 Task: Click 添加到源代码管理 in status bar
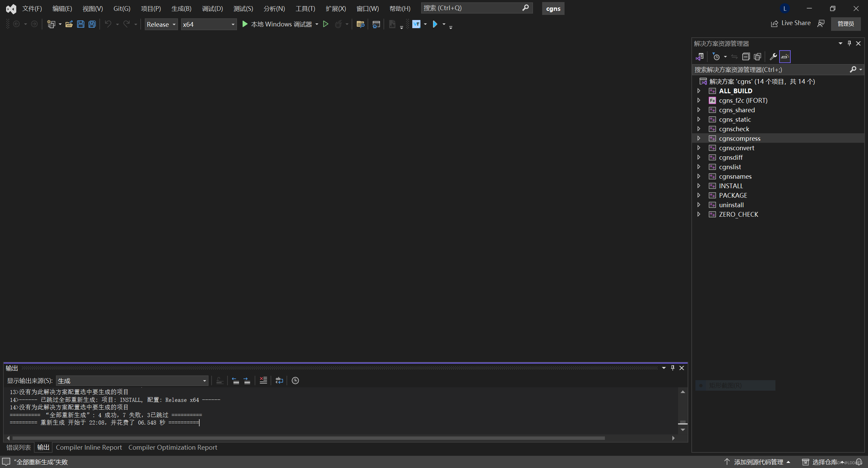click(x=758, y=462)
